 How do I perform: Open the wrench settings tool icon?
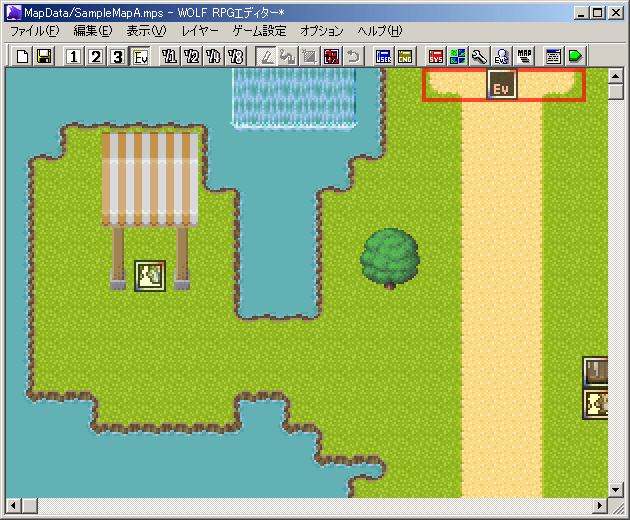(479, 56)
